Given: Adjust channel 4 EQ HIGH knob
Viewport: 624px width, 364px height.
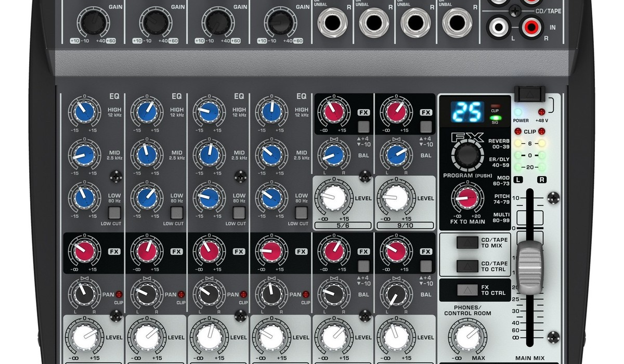Looking at the screenshot, I should [x=271, y=112].
